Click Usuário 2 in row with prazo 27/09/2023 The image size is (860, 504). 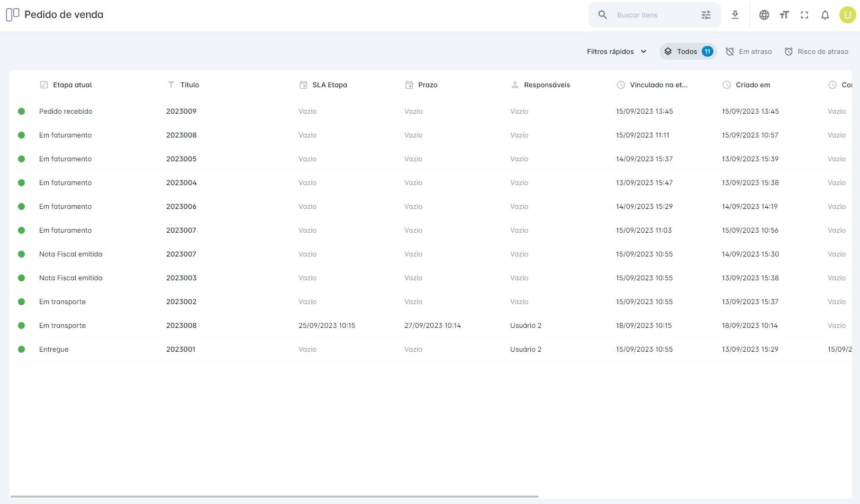526,325
